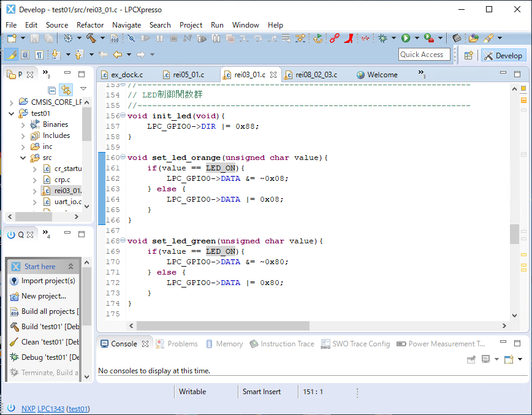Fold the set_led_orange function at line 160

(x=123, y=158)
